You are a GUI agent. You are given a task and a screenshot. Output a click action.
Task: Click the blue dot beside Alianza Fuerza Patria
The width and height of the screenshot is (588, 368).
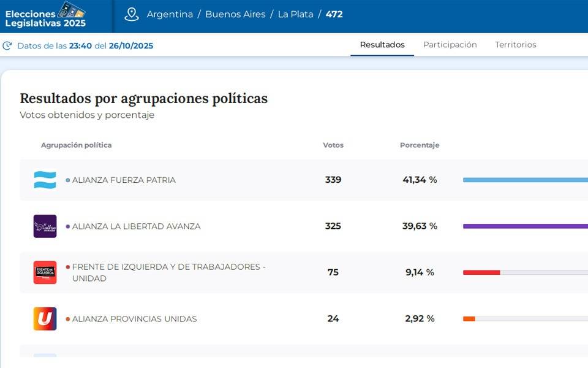68,180
